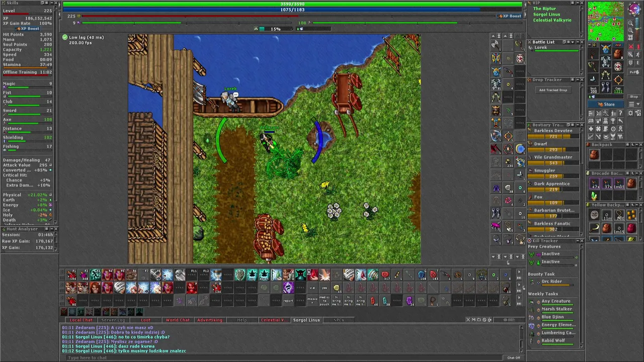Click the green hit points bar
The image size is (644, 362).
point(292,4)
